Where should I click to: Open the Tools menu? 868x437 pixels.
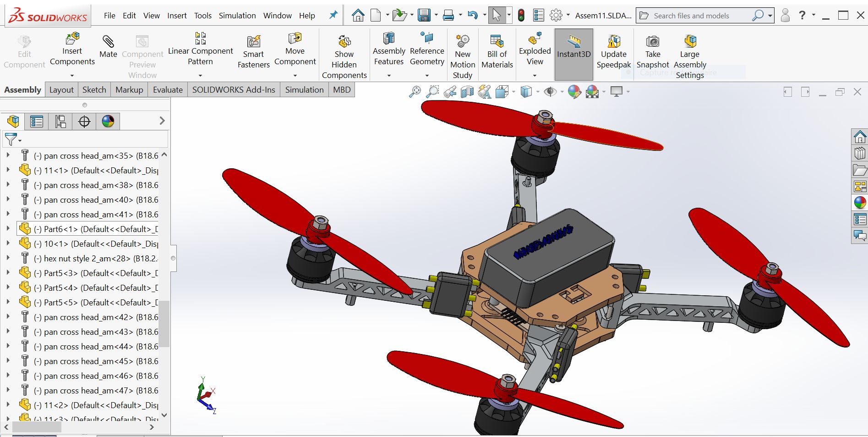[202, 16]
